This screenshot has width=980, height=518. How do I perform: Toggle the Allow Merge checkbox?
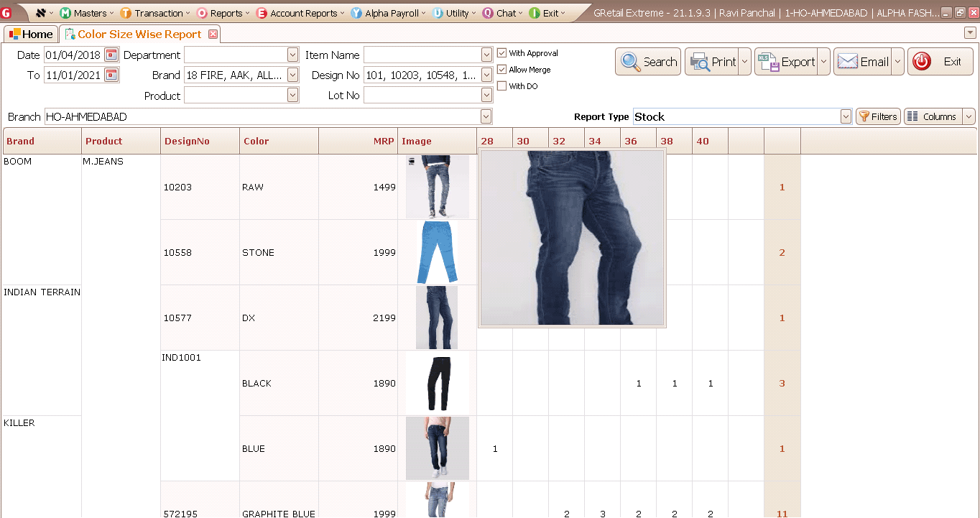[x=502, y=70]
